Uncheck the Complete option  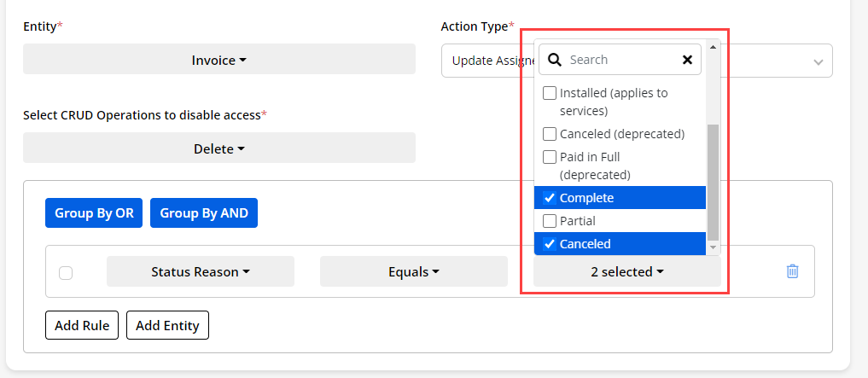point(551,198)
